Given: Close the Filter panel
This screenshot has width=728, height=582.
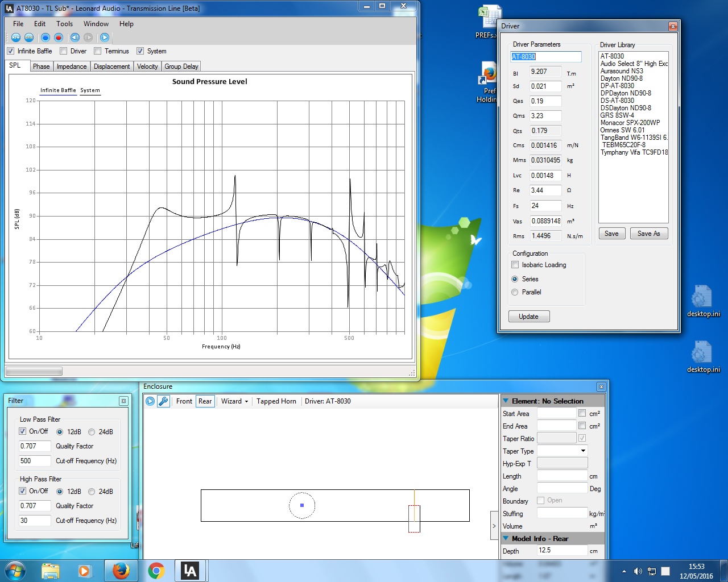Looking at the screenshot, I should 123,401.
